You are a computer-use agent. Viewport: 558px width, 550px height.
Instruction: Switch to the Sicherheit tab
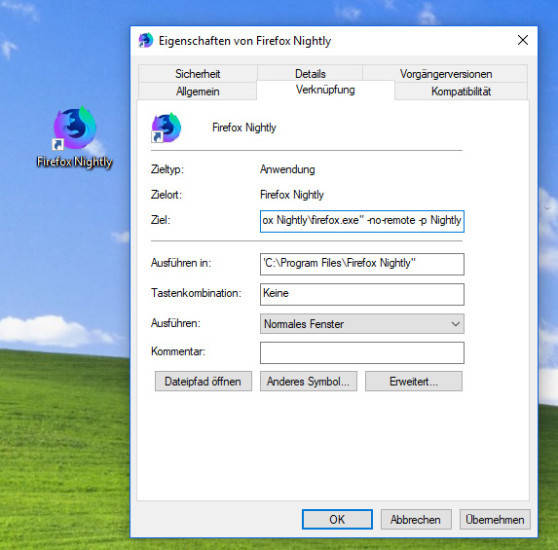(x=198, y=74)
